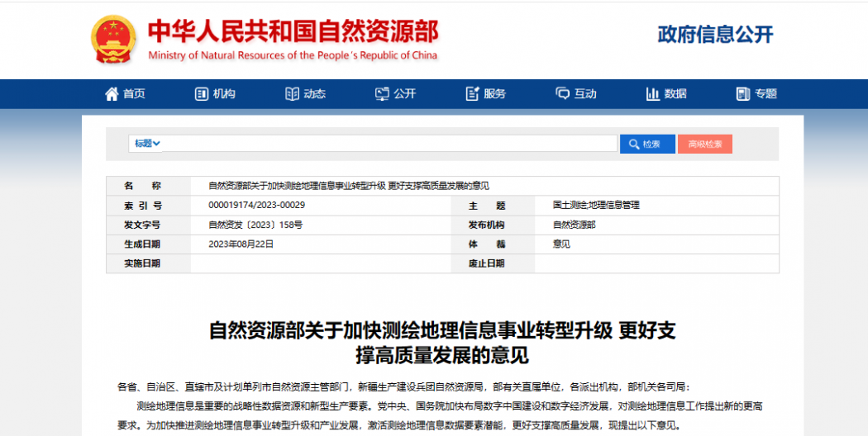Click the paragraph starting 测绘地理信息是重要的
This screenshot has height=436, width=868.
point(441,417)
